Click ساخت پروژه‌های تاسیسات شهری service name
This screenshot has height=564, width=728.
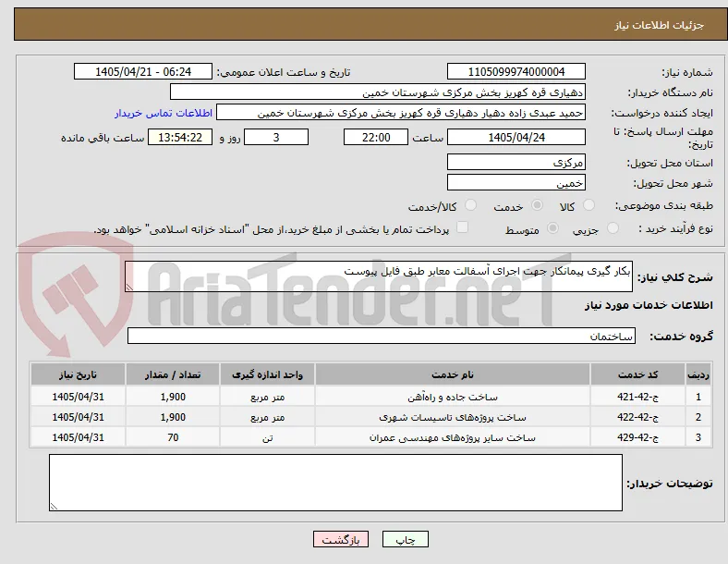tap(453, 418)
